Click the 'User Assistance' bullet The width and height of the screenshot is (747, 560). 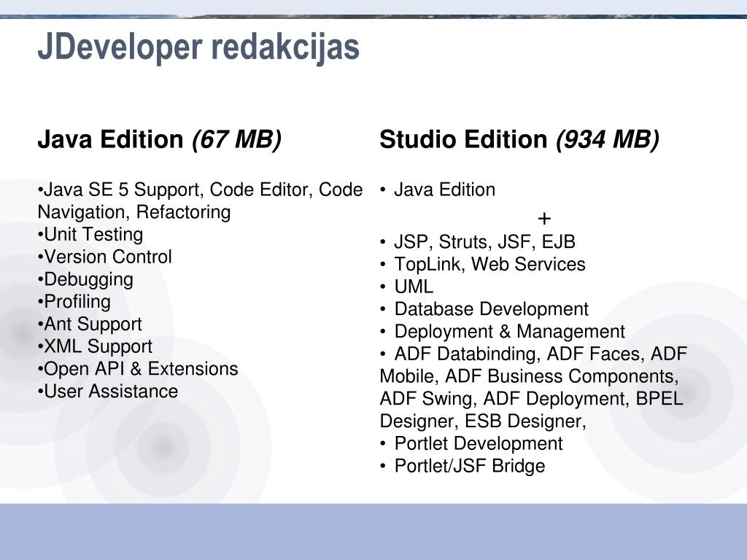pos(108,391)
